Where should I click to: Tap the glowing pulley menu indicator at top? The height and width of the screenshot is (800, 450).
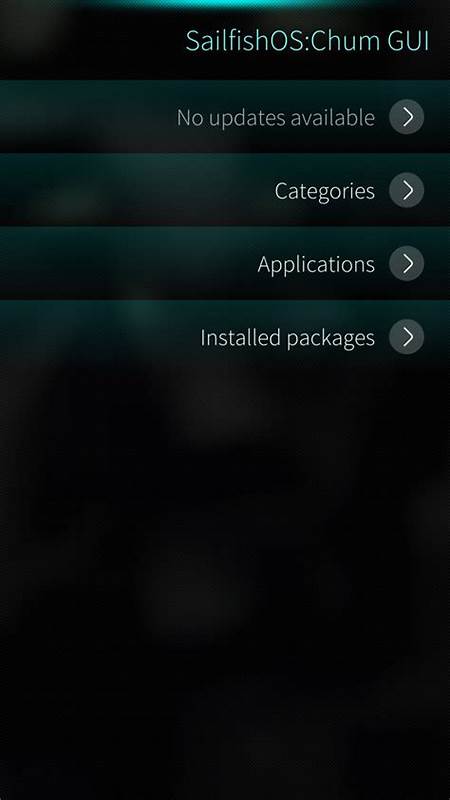coord(225,4)
